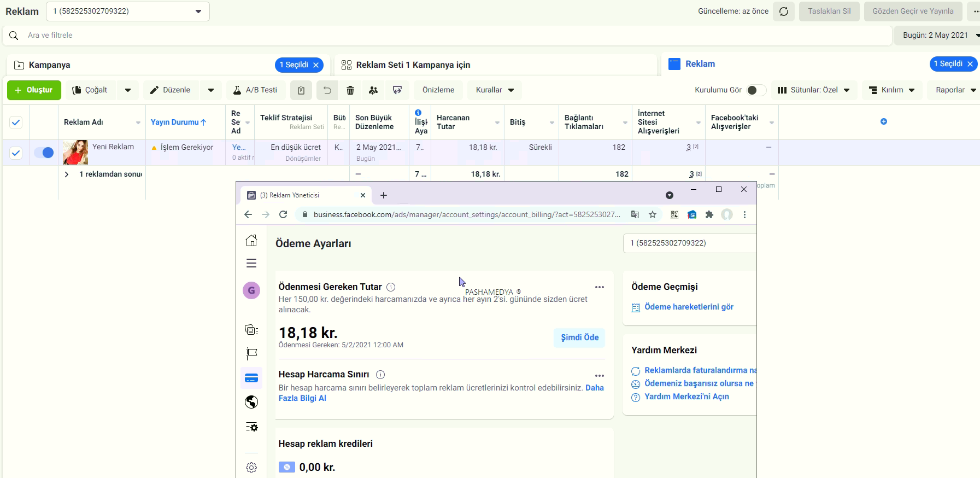The height and width of the screenshot is (478, 980).
Task: Click the clipboard paste icon in toolbar
Action: [301, 90]
